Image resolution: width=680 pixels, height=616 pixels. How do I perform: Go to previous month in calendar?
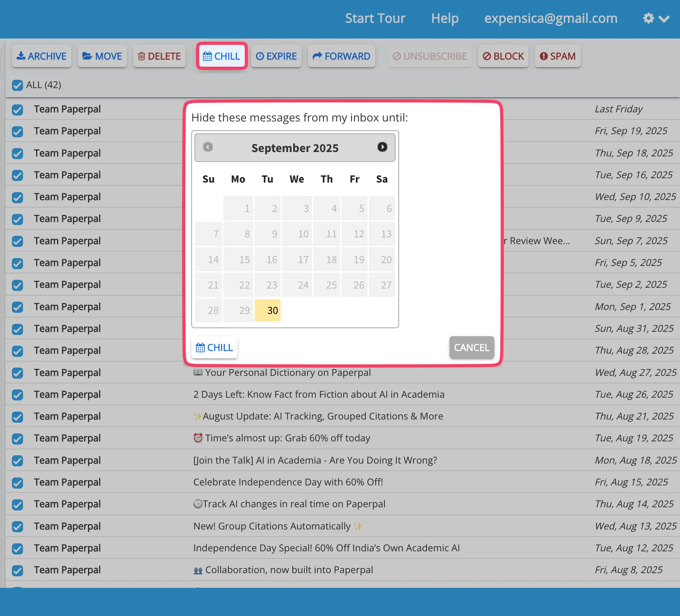point(208,147)
